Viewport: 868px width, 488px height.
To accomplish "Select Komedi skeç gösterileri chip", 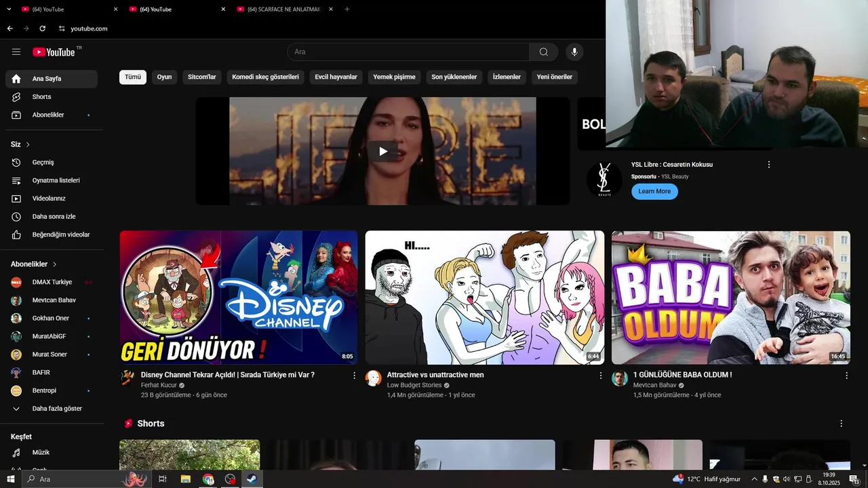I will click(x=265, y=77).
